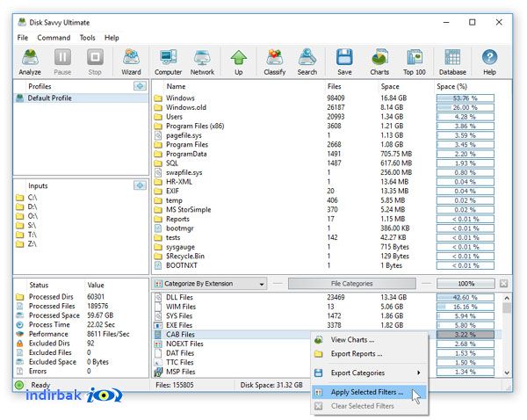527x420 pixels.
Task: Open Network scan from toolbar
Action: coord(202,62)
